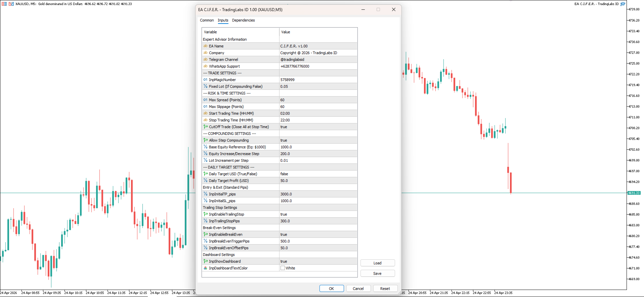Click the boolean icon beside InpEnableTrailingStop
The height and width of the screenshot is (297, 644).
point(205,214)
